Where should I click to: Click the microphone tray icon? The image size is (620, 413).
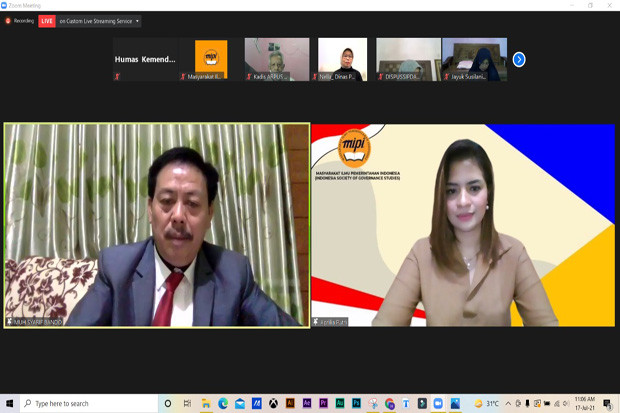527,404
